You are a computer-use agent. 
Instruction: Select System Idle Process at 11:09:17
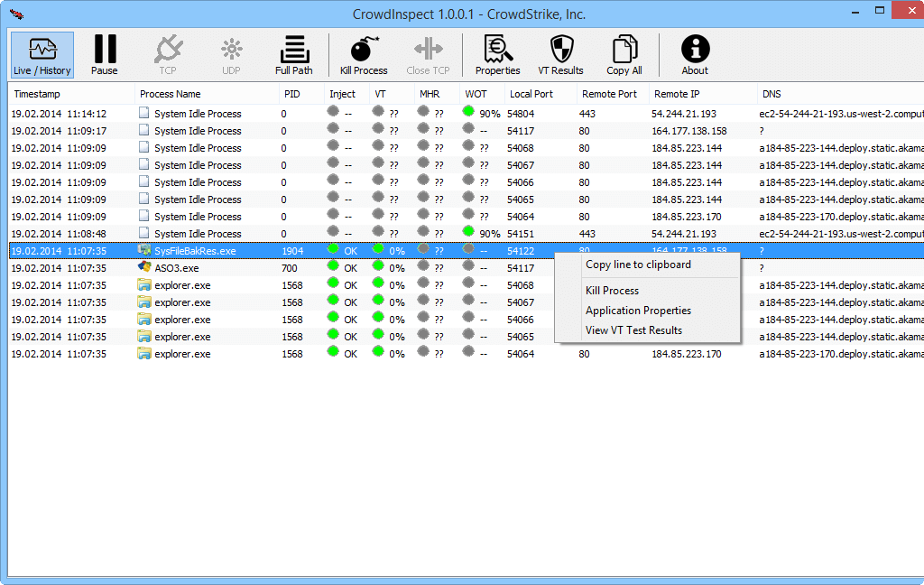coord(467,131)
